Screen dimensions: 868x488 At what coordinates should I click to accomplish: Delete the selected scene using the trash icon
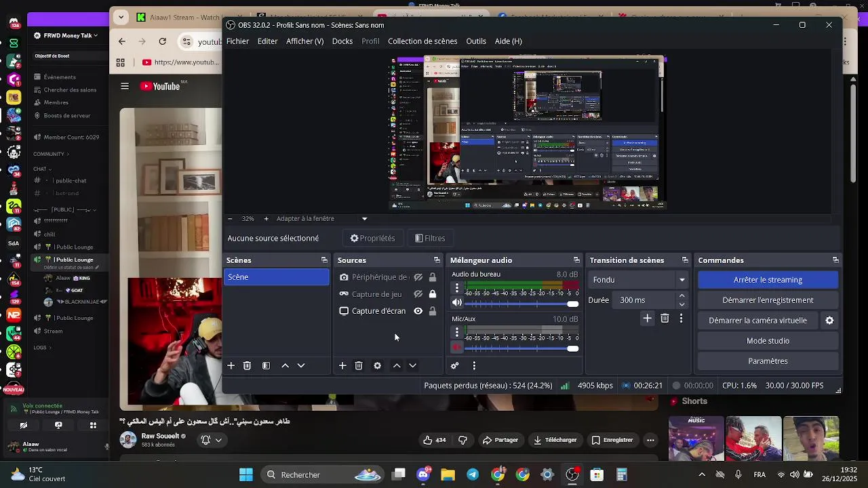(247, 365)
